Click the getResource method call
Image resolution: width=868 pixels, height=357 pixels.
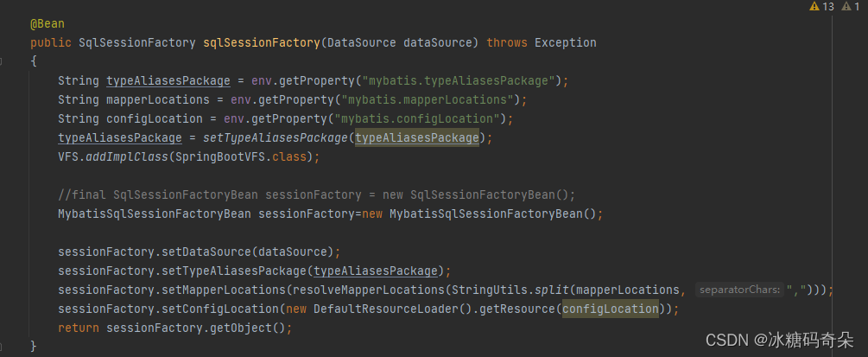pos(517,309)
